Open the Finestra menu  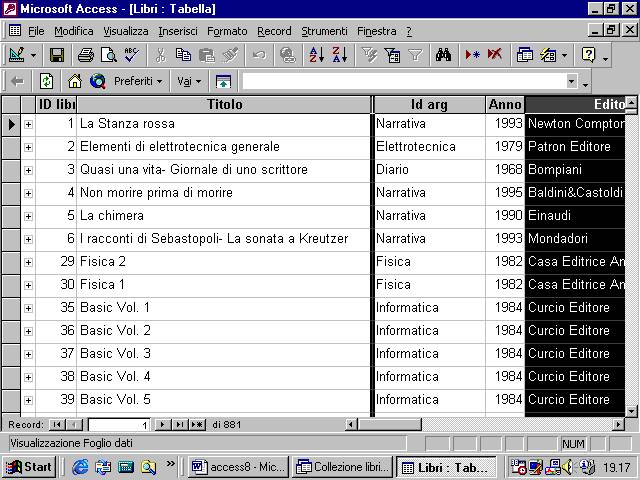[376, 31]
